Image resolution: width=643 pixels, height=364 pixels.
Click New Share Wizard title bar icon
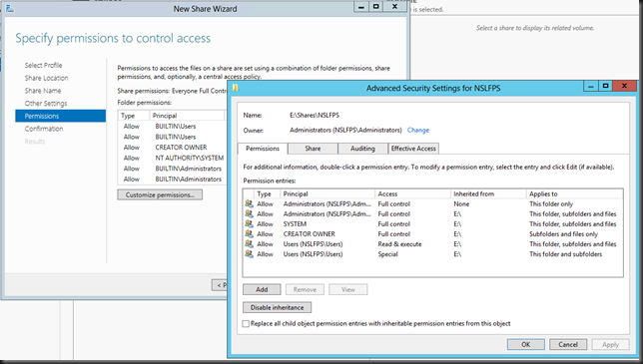click(x=10, y=8)
